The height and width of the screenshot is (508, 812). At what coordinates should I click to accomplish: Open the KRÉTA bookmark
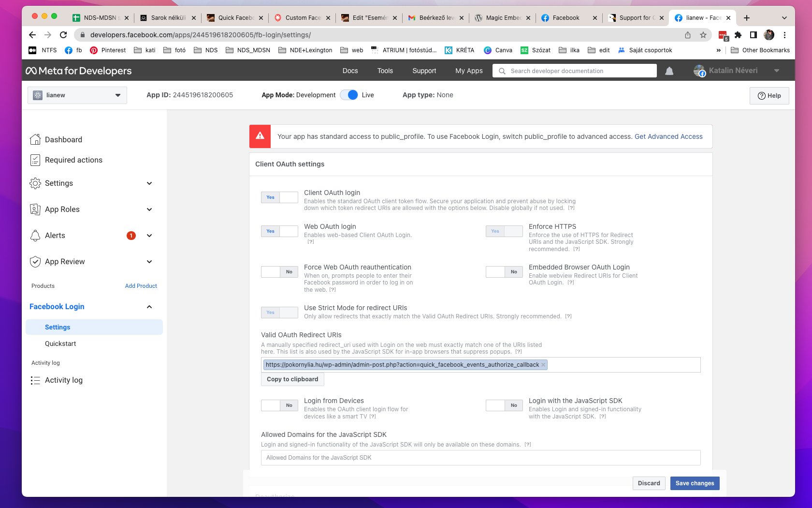(459, 50)
